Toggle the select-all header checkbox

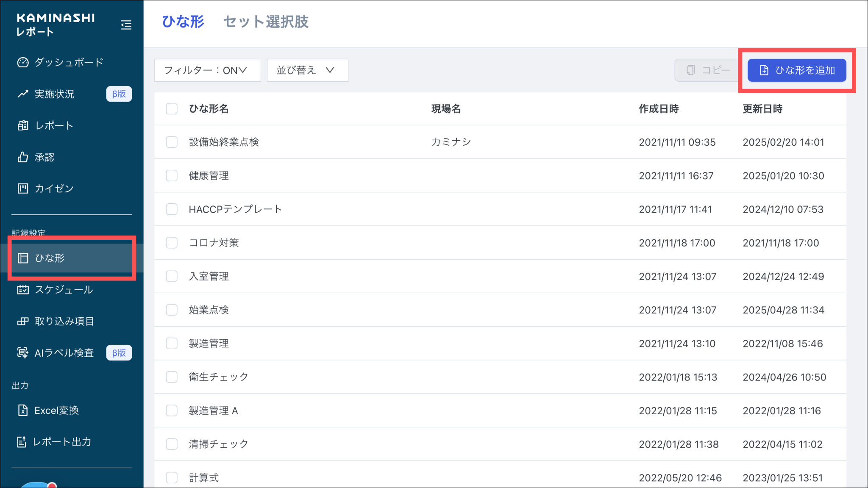pyautogui.click(x=172, y=109)
